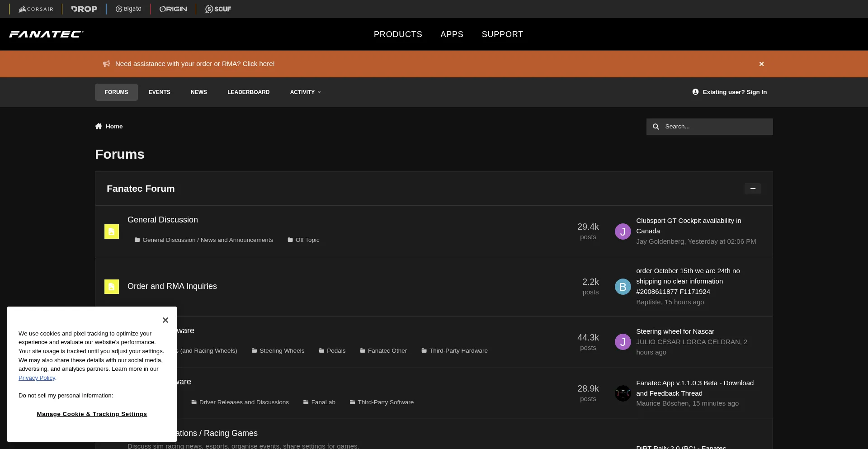Click the yellow Order and RMA Inquiries icon
This screenshot has height=449, width=868.
pos(112,287)
